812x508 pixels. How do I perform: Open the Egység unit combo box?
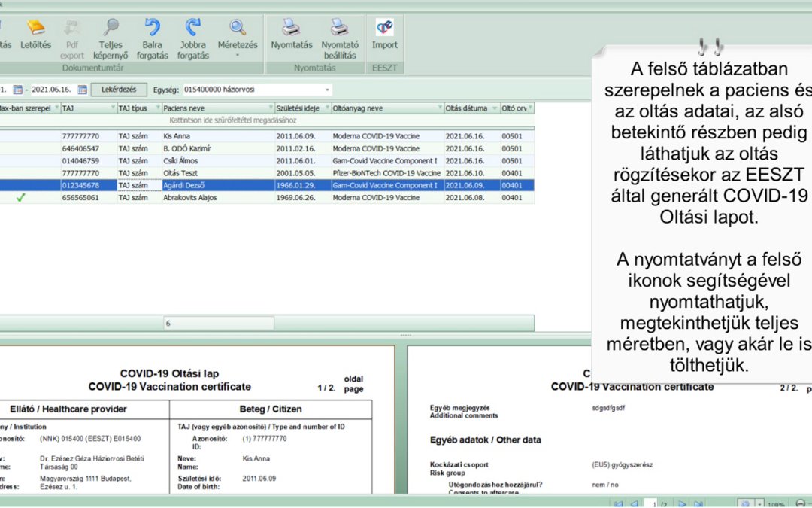[x=327, y=90]
